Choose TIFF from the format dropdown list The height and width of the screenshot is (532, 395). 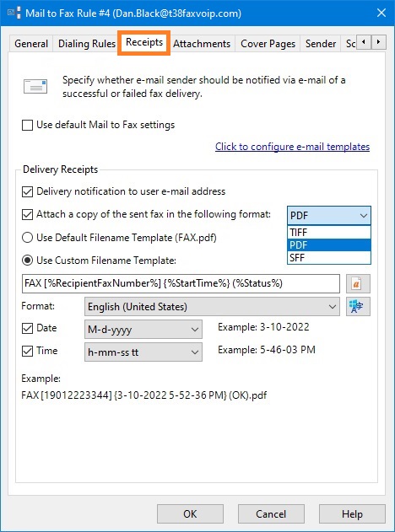[329, 233]
